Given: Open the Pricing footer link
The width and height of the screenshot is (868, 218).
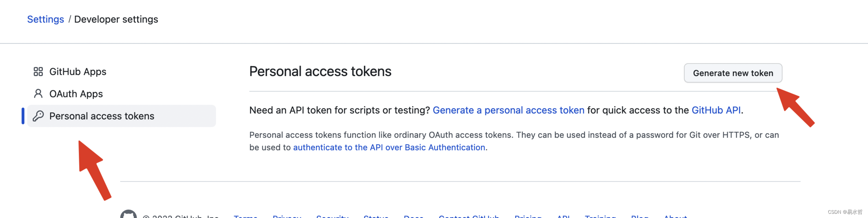Looking at the screenshot, I should click(x=528, y=216).
